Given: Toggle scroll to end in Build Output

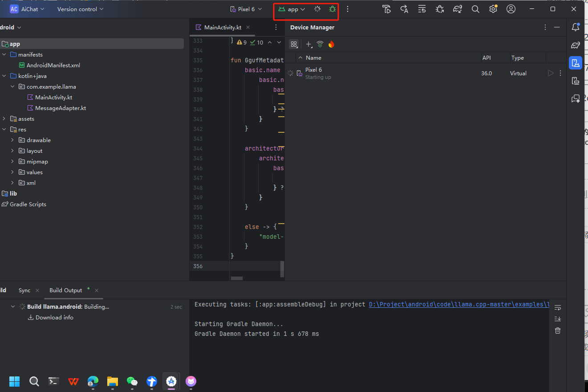Looking at the screenshot, I should pos(558,319).
